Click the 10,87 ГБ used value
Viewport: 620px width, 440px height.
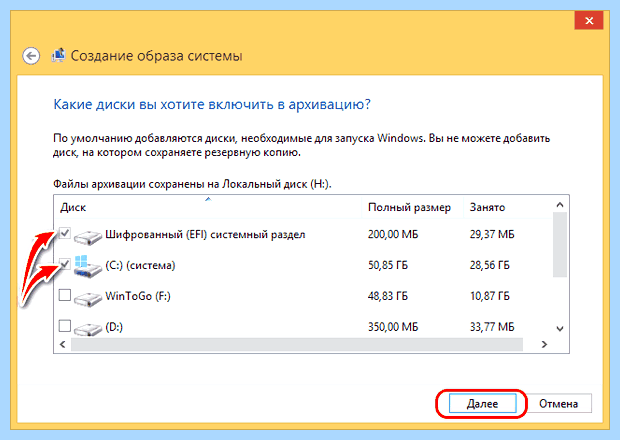490,296
